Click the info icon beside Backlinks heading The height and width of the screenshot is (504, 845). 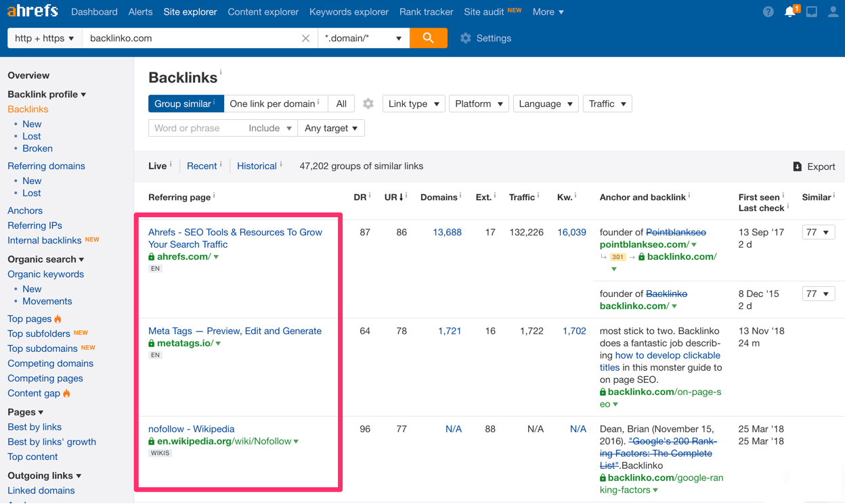tap(221, 72)
